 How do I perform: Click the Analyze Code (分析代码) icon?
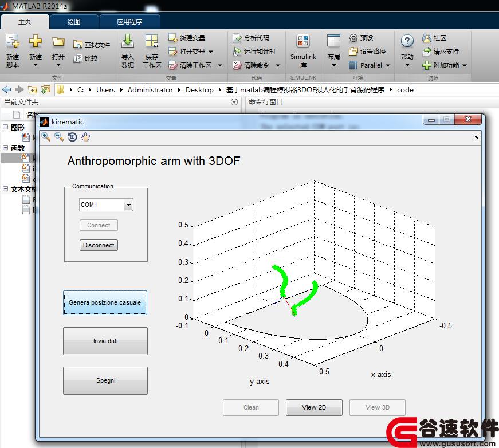click(x=237, y=38)
